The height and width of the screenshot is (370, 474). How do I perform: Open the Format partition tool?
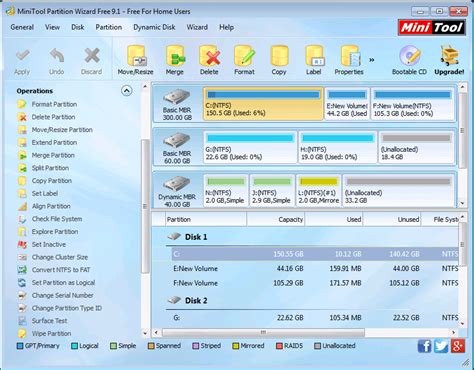tap(244, 61)
